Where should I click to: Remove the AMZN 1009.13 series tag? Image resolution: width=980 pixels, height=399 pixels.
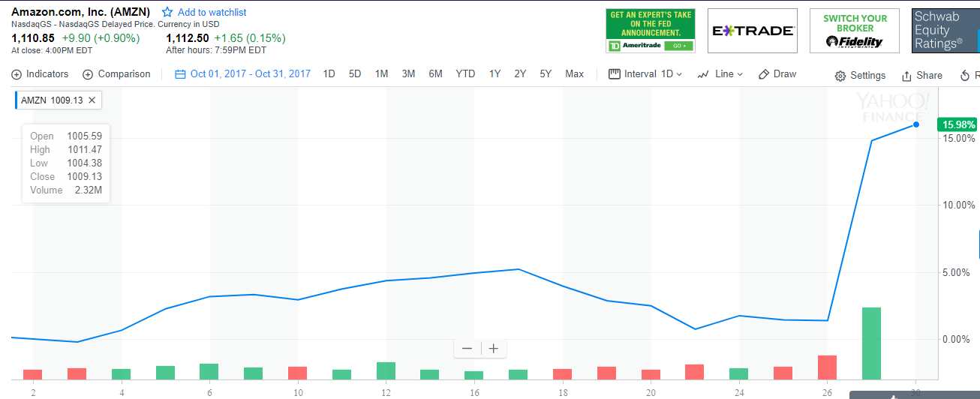point(92,100)
